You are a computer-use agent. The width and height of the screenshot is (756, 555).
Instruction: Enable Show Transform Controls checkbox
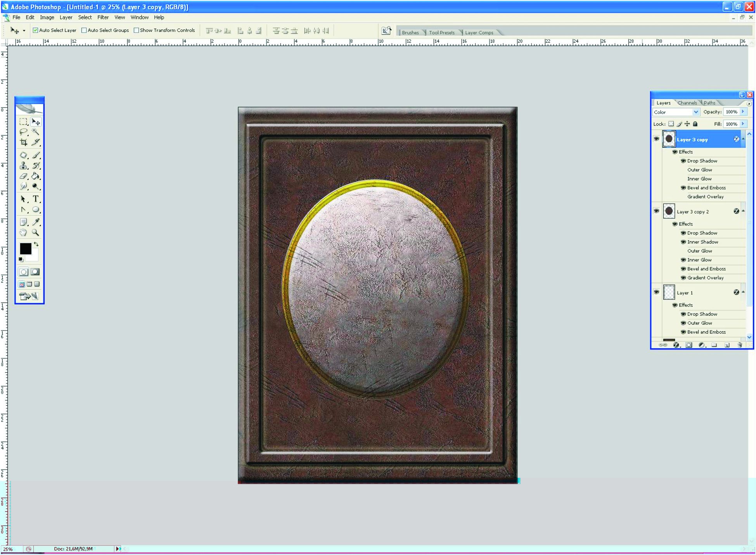coord(136,30)
